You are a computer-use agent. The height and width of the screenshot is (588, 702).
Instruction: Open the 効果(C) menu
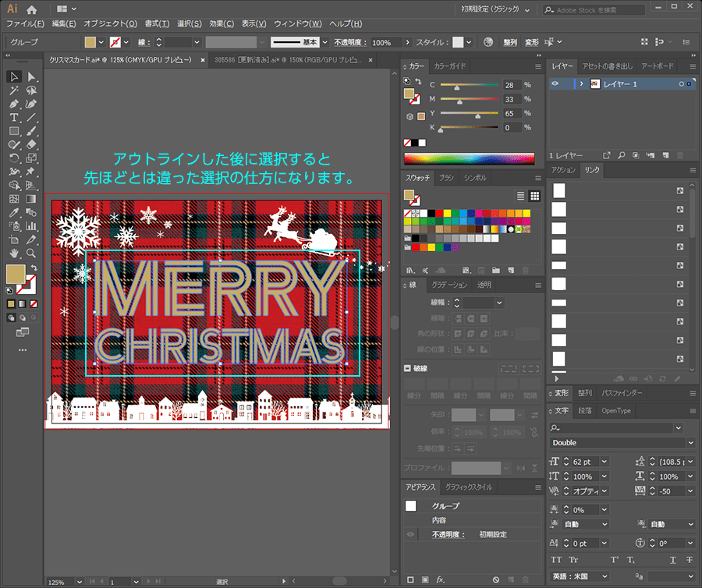(x=222, y=24)
